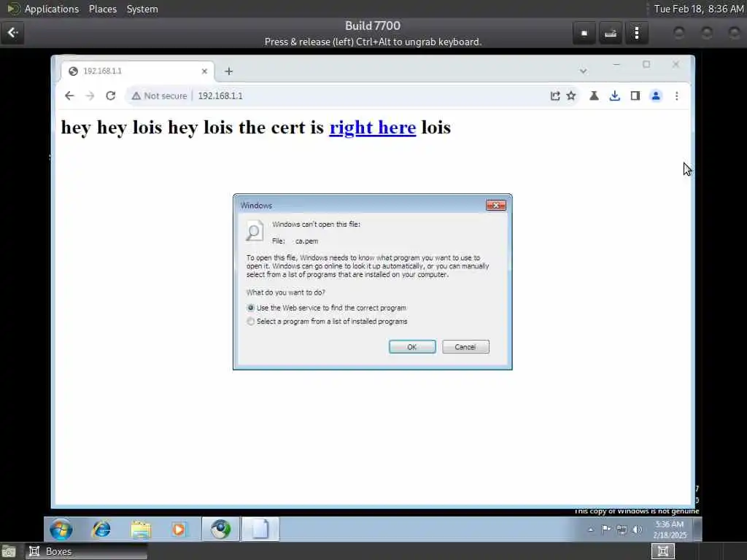Toggle Chrome side panel icon

635,96
